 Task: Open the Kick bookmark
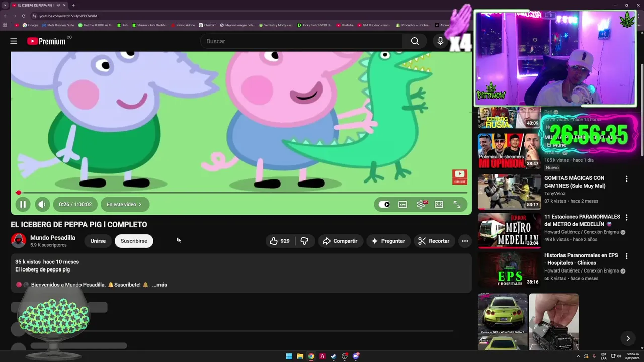[123, 25]
